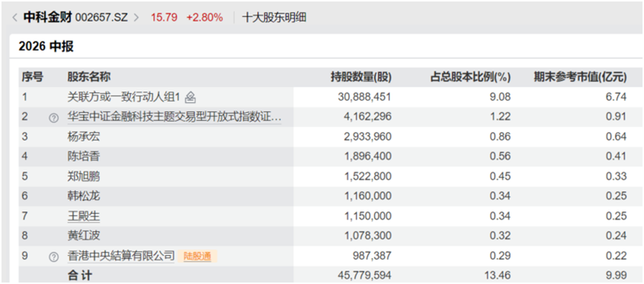Click holding quantity 1,150,000
Viewport: 644px width, 284px height.
pos(367,216)
